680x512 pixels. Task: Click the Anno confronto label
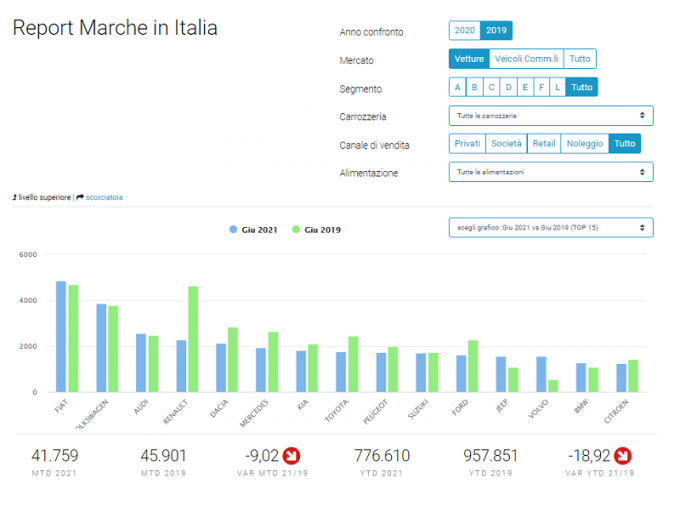pyautogui.click(x=371, y=32)
